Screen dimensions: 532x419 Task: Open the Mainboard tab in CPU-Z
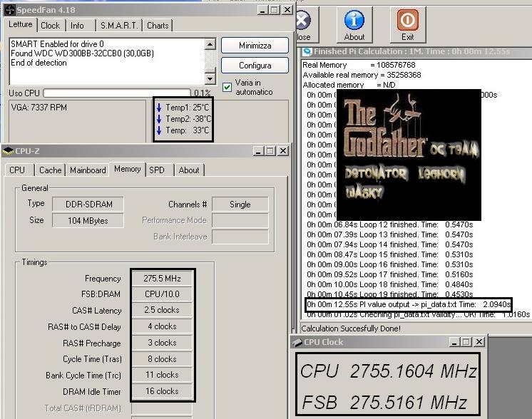tap(88, 170)
